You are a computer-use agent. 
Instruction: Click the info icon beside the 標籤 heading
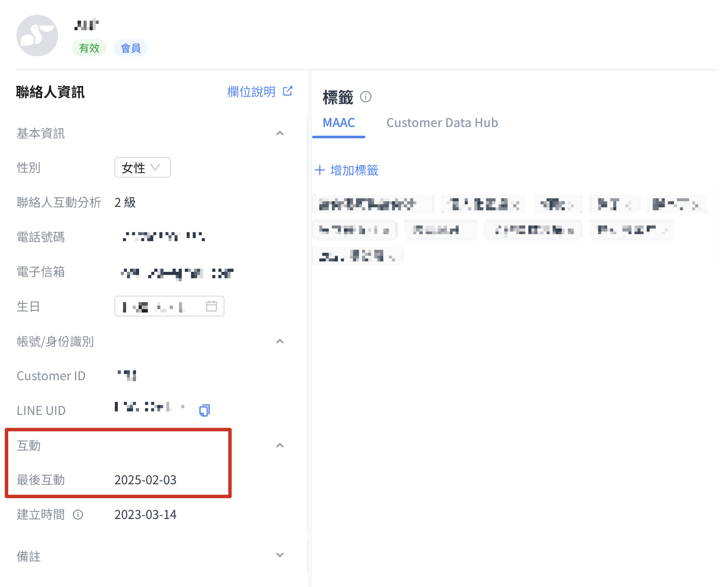366,97
